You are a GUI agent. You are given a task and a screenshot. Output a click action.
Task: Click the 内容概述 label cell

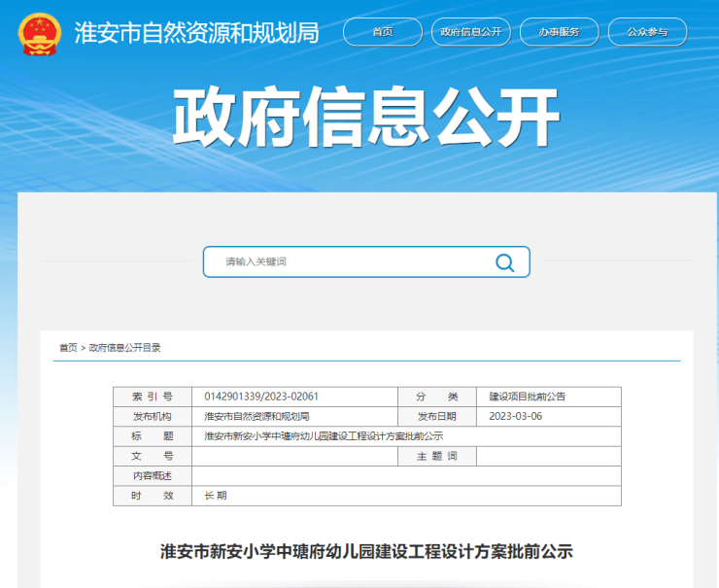tap(153, 475)
